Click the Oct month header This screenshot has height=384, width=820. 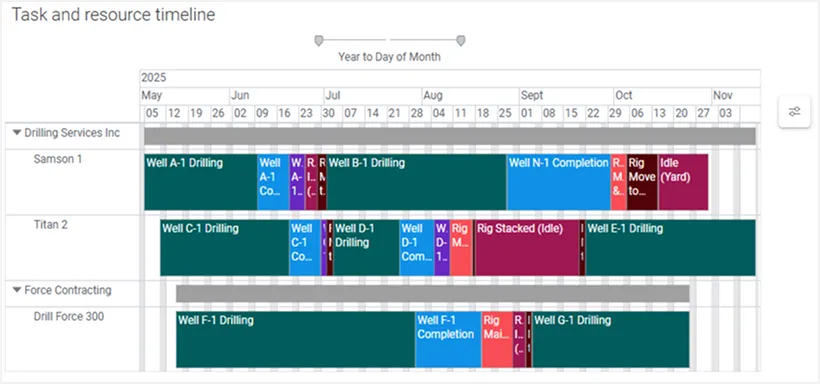(x=663, y=96)
